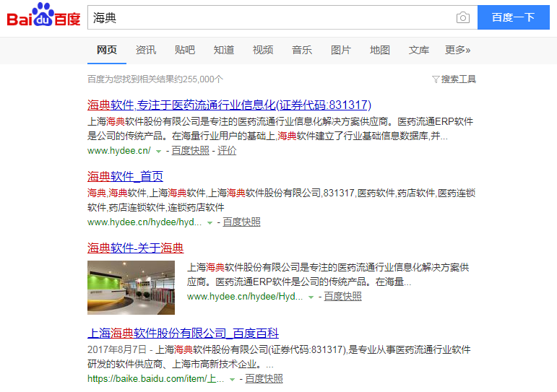Select the 图片 tab
The image size is (557, 392).
tap(341, 50)
